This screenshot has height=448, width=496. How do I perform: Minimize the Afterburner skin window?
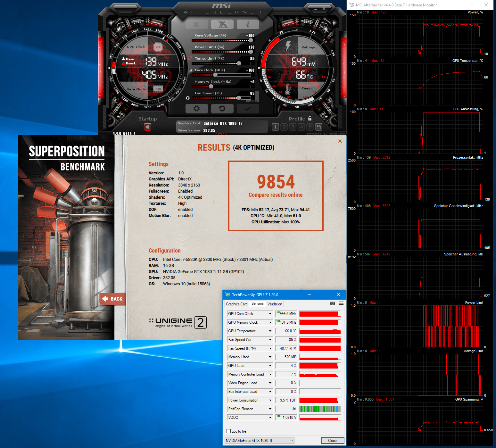pos(316,9)
